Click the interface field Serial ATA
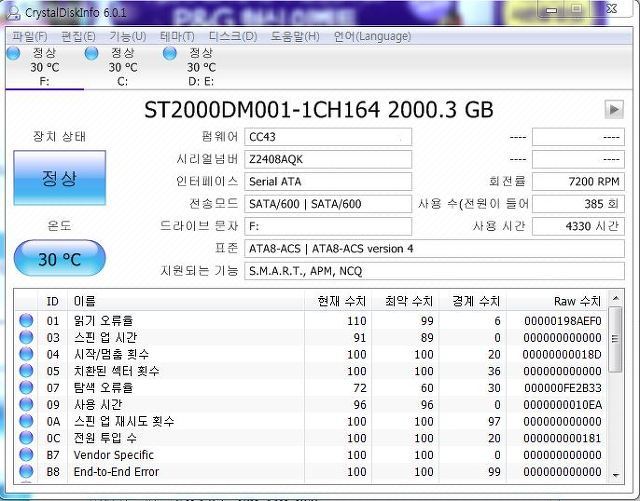 [328, 181]
